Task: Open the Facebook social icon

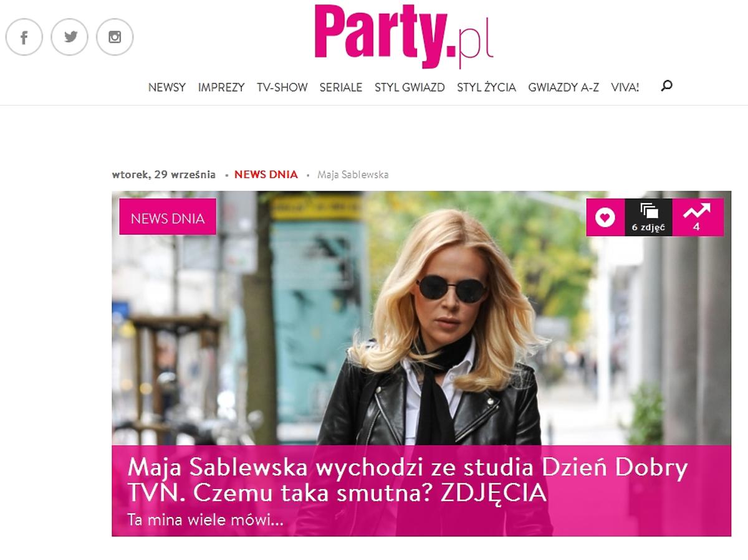Action: tap(24, 37)
